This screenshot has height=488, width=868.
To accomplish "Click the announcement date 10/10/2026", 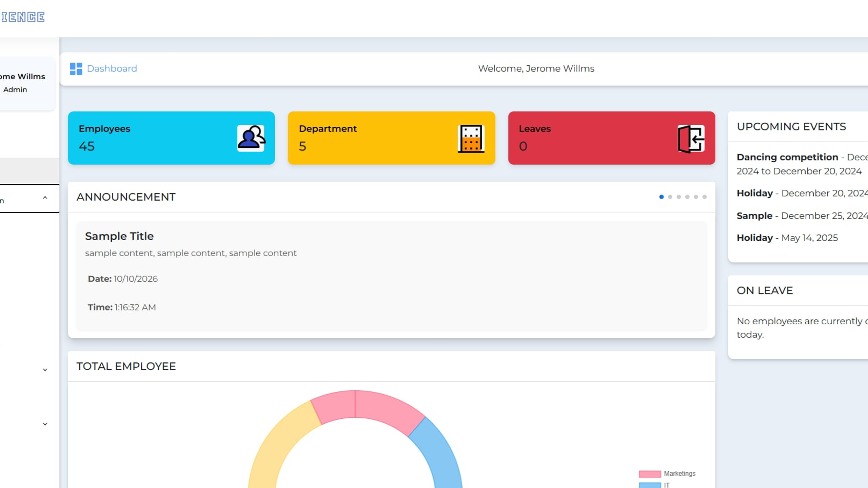I will [x=136, y=279].
